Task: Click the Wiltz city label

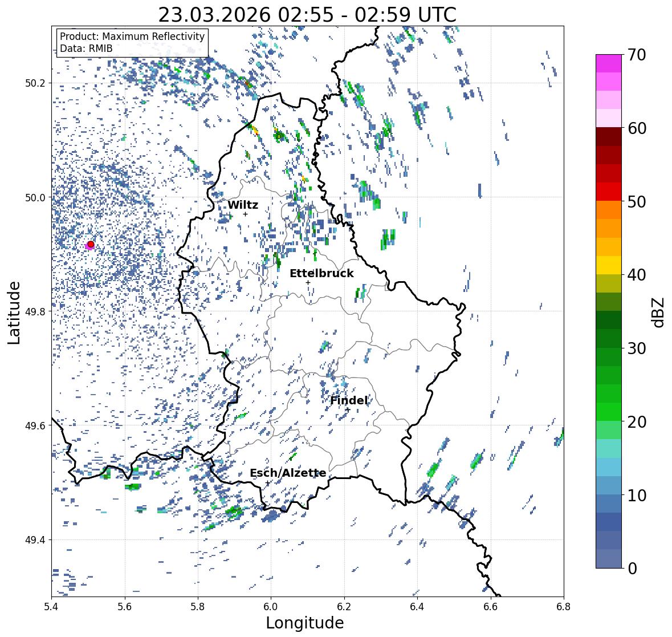Action: pos(243,205)
